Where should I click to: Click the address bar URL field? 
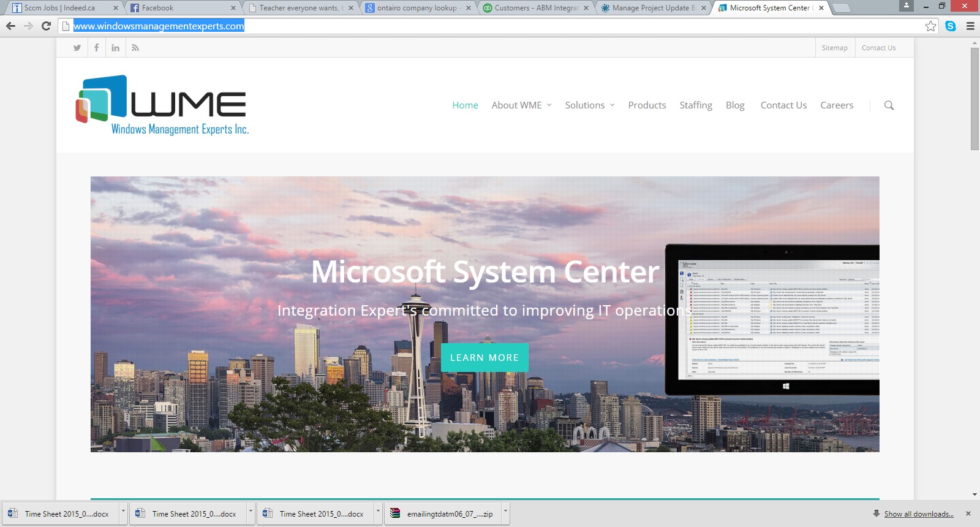coord(490,26)
